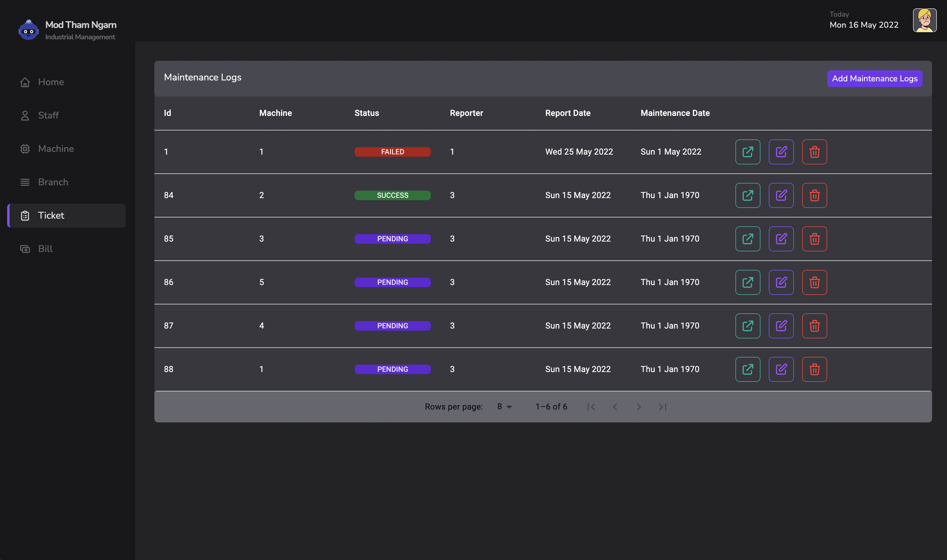Click the user avatar in the header
The width and height of the screenshot is (947, 560).
(x=924, y=20)
